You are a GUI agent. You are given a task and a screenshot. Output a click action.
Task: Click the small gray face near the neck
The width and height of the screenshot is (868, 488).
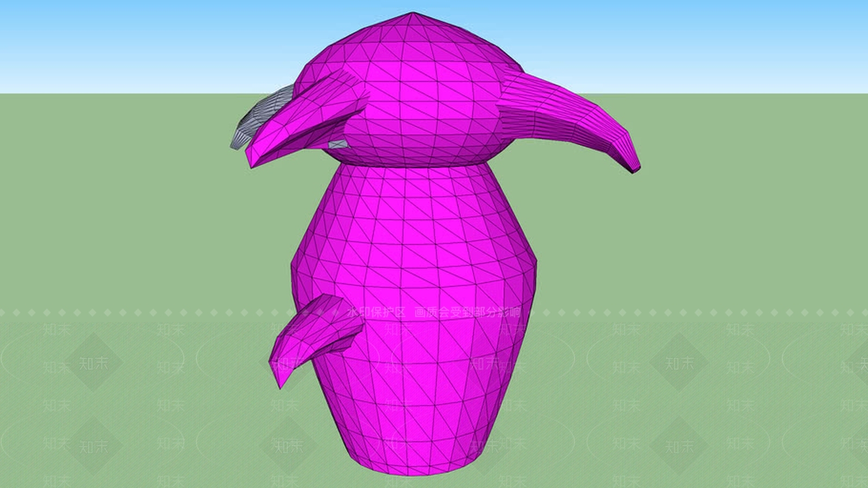pos(338,144)
